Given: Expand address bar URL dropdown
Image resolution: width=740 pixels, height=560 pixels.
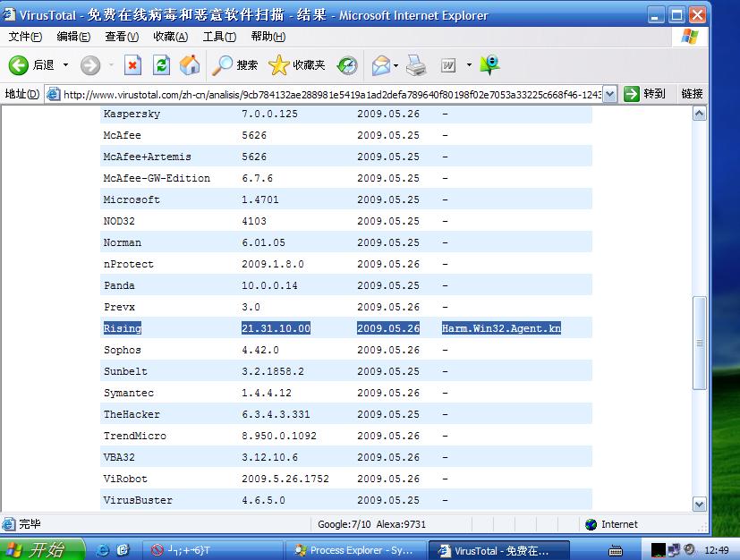Looking at the screenshot, I should (x=609, y=94).
